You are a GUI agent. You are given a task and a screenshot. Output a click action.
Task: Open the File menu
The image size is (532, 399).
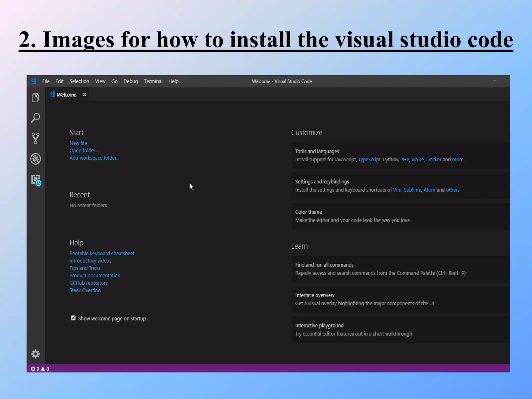pyautogui.click(x=46, y=81)
